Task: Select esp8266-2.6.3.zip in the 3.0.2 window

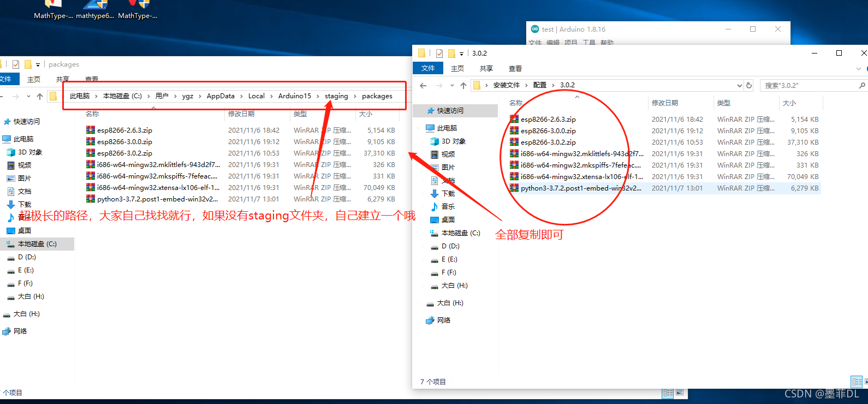Action: point(548,120)
